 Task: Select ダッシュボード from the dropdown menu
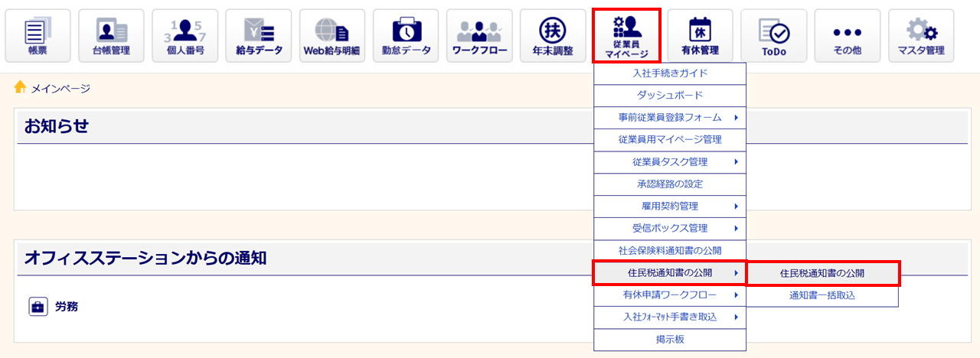pyautogui.click(x=670, y=96)
